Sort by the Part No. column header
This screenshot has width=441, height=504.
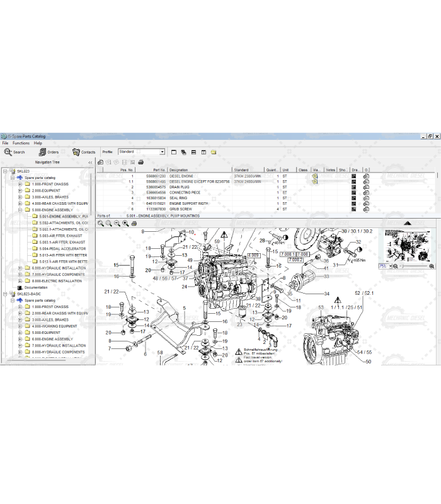(157, 169)
